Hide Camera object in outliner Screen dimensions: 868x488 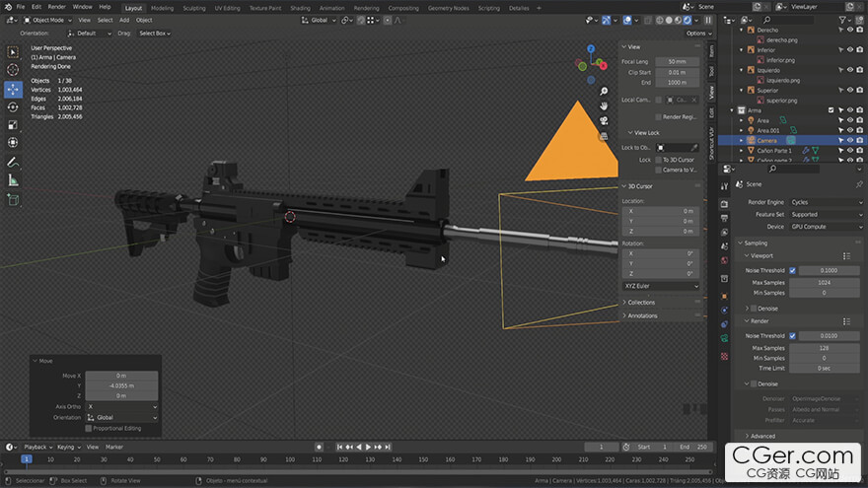pos(849,141)
